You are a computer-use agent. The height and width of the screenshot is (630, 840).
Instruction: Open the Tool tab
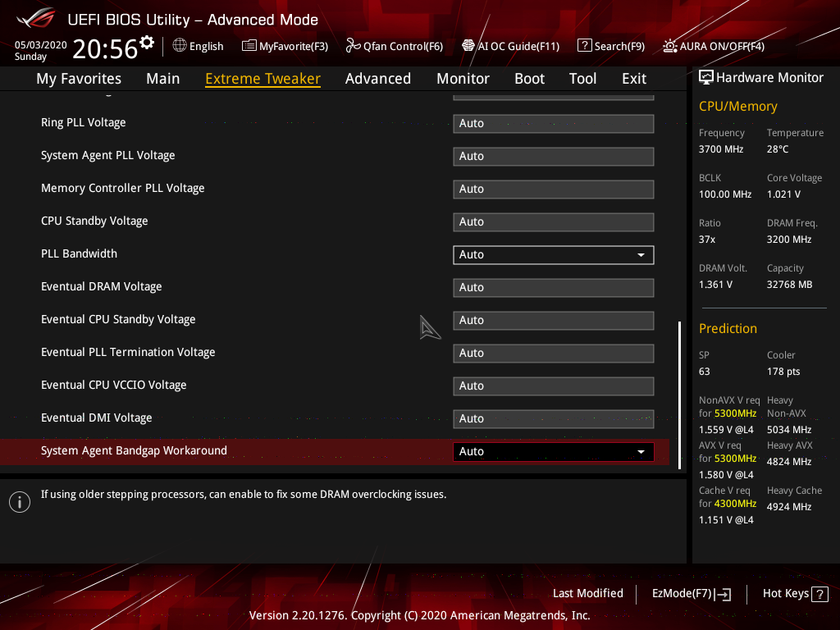click(x=583, y=79)
